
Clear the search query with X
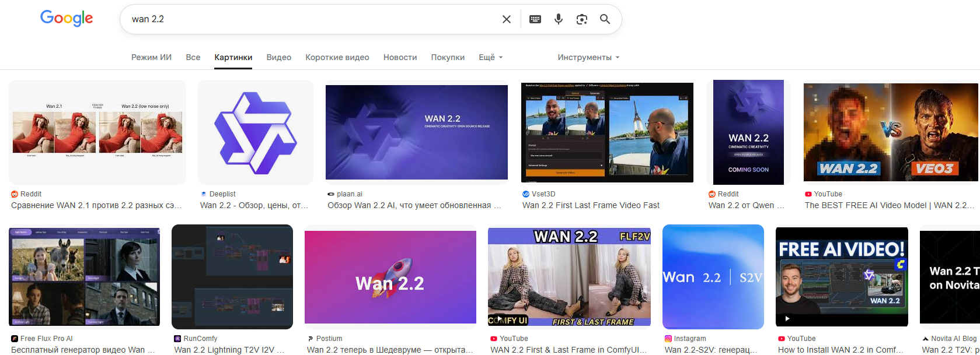[x=507, y=19]
